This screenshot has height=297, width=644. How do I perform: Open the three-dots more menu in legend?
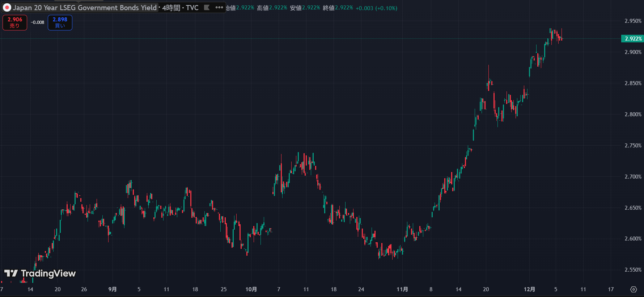tap(219, 8)
